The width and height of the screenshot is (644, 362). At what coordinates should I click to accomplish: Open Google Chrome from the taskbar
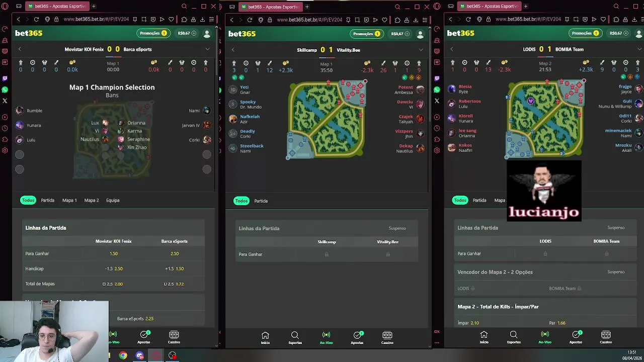point(123,355)
